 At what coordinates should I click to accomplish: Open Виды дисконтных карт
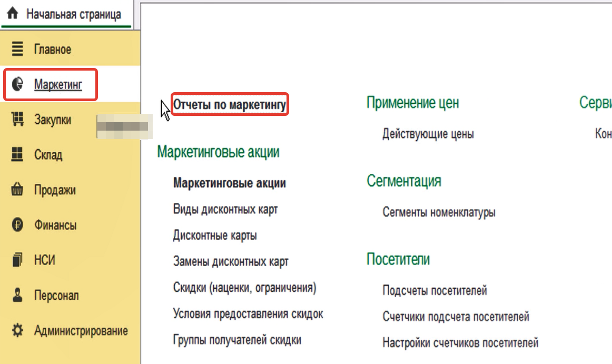[225, 209]
